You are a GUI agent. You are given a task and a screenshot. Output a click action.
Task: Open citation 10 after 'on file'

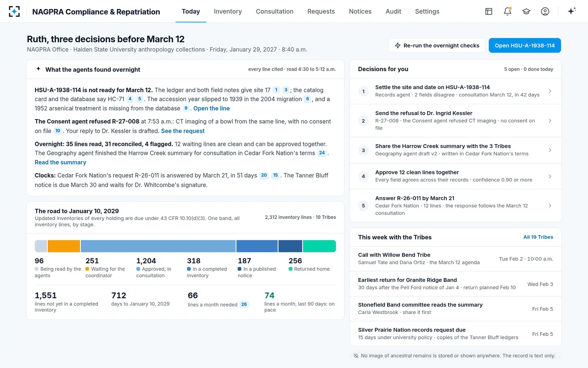58,131
